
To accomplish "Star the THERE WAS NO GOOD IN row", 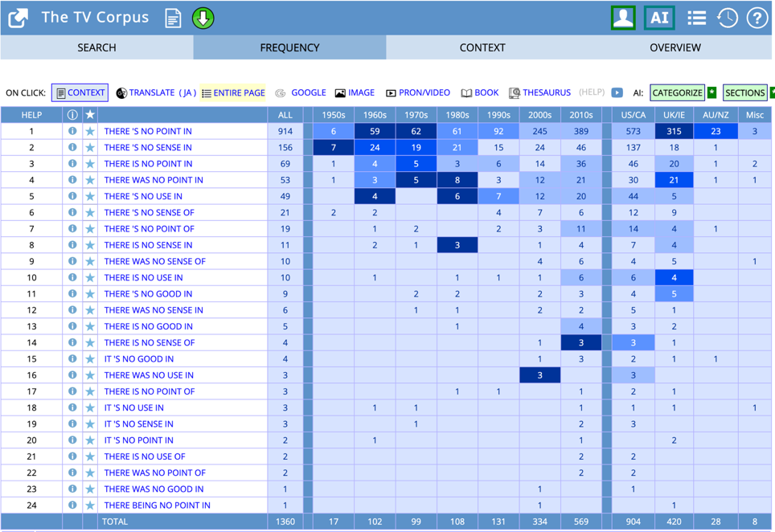I will pyautogui.click(x=90, y=489).
